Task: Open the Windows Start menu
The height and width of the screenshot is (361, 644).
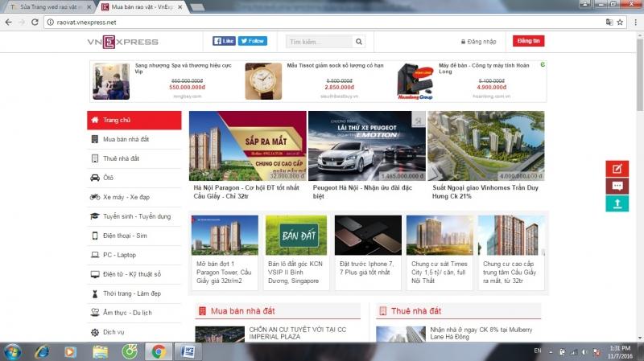Action: [x=13, y=351]
